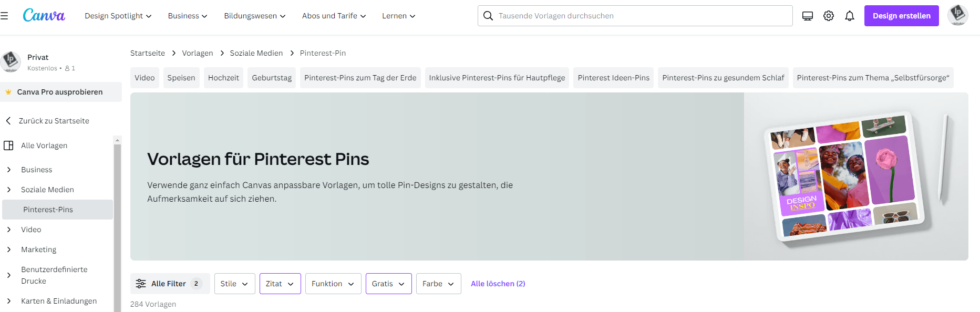The height and width of the screenshot is (312, 980).
Task: Click Canva Pro ausprobieren
Action: click(x=60, y=92)
